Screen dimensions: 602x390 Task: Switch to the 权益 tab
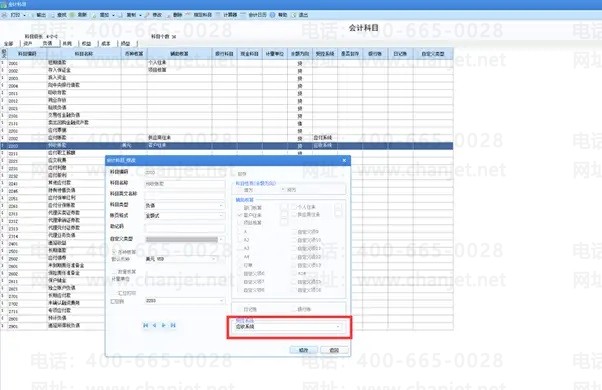click(86, 43)
